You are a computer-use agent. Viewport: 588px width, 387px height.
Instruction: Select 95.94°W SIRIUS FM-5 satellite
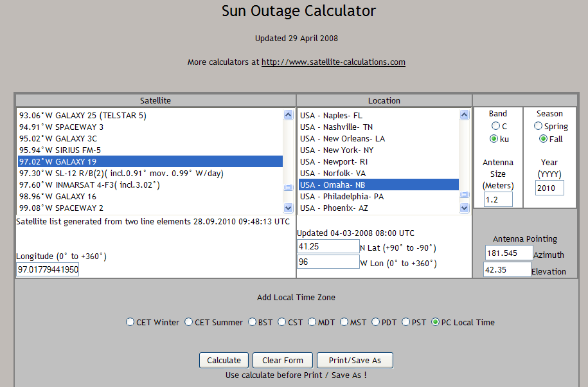click(150, 150)
